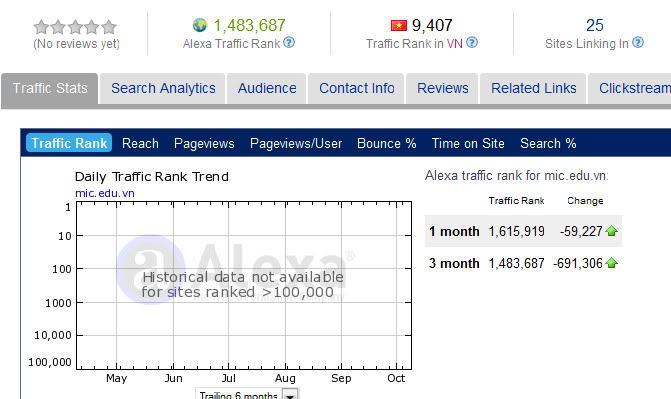Click the help icon next to Sites Linking In
Image resolution: width=671 pixels, height=399 pixels.
(638, 42)
